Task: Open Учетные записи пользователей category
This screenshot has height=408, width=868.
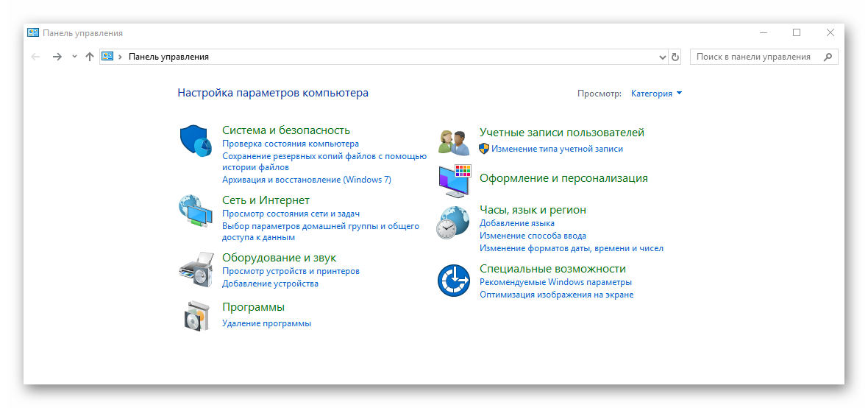Action: pos(562,133)
